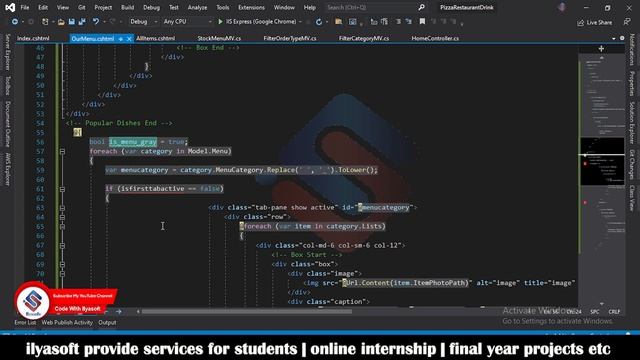The height and width of the screenshot is (360, 640).
Task: Click the save file icon
Action: point(71,22)
